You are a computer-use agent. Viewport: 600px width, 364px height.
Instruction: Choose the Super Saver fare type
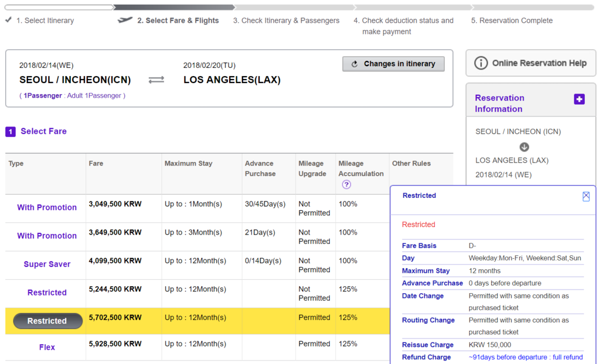[47, 265]
